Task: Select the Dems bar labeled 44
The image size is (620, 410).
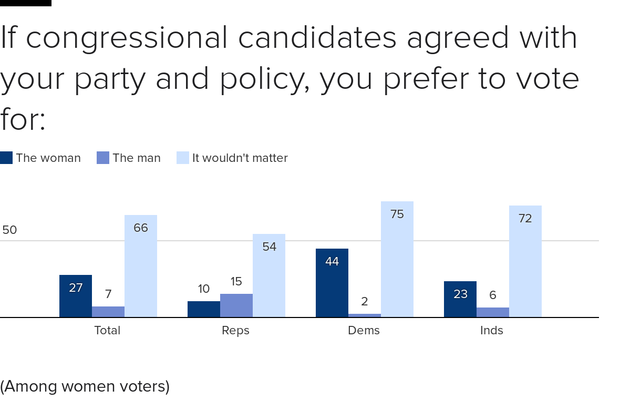Action: [332, 283]
